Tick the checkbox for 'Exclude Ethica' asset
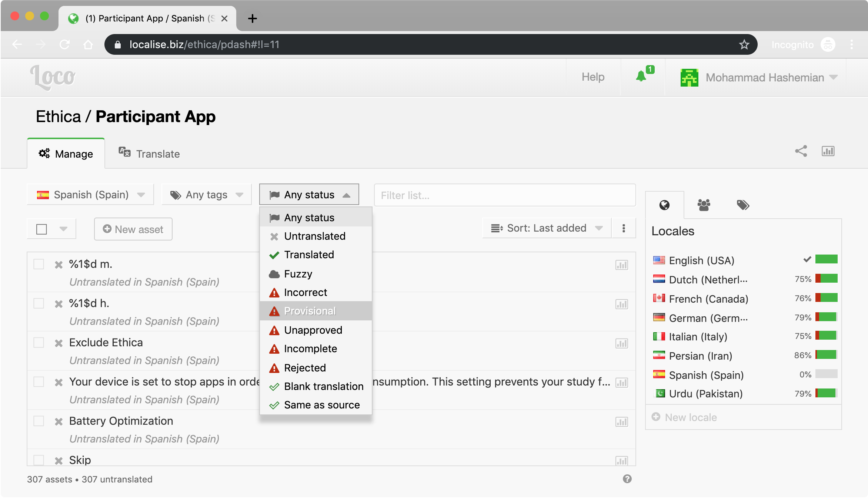868x498 pixels. click(x=39, y=343)
